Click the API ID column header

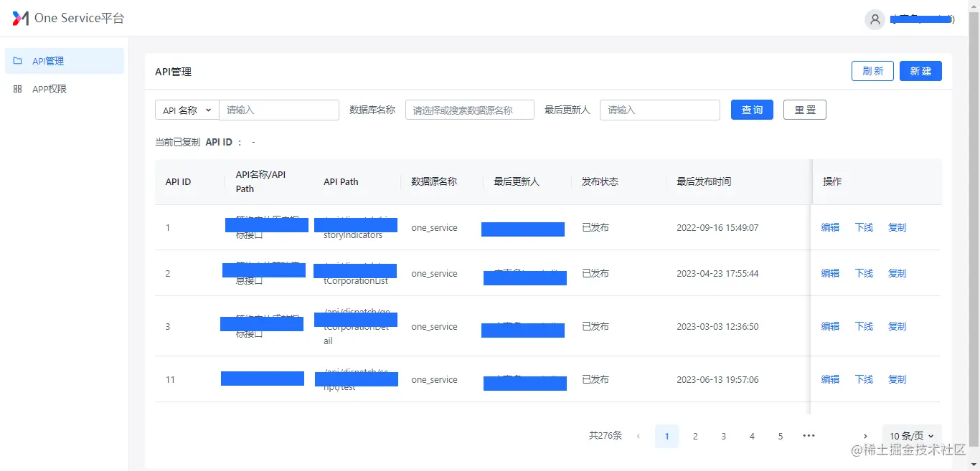pyautogui.click(x=178, y=181)
